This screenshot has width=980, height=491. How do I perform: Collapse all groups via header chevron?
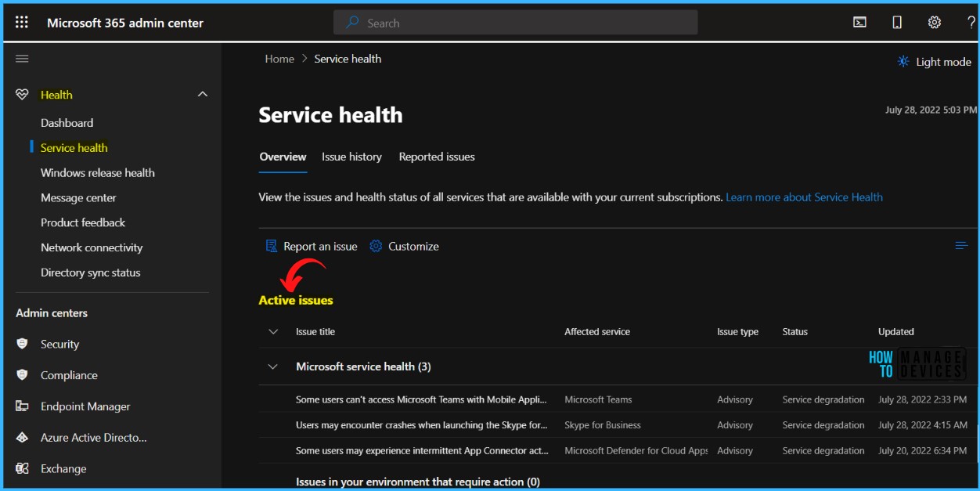coord(273,332)
